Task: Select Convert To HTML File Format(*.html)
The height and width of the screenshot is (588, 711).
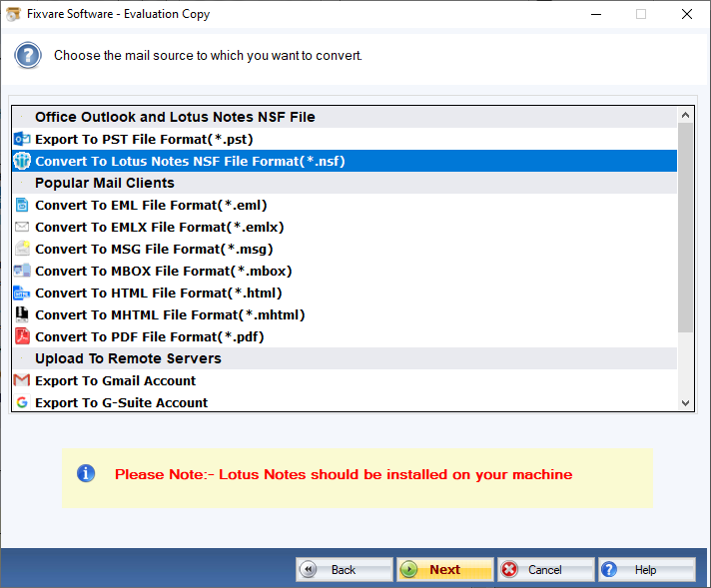Action: click(345, 293)
